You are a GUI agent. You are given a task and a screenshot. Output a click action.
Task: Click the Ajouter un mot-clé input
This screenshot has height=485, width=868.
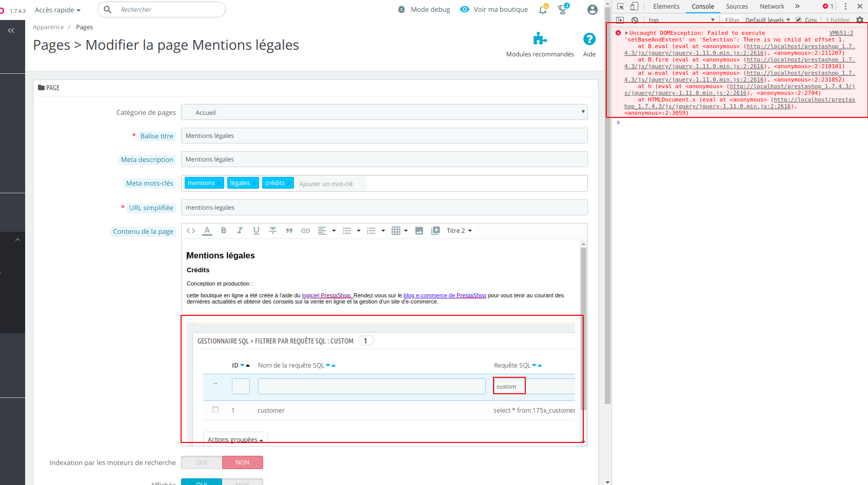click(x=332, y=184)
